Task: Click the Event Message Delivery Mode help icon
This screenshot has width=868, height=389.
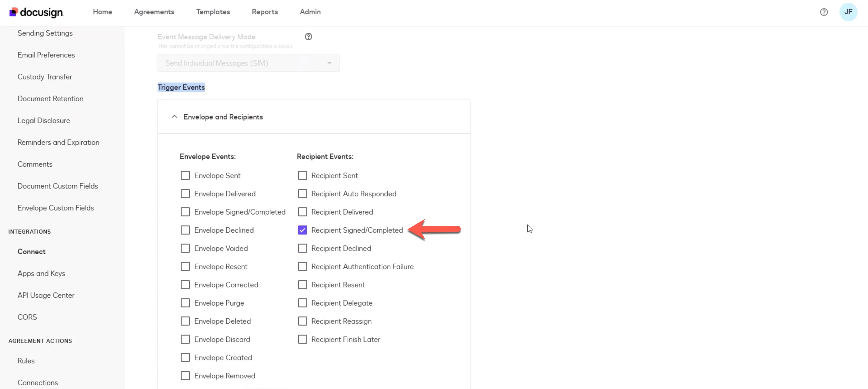Action: coord(308,37)
